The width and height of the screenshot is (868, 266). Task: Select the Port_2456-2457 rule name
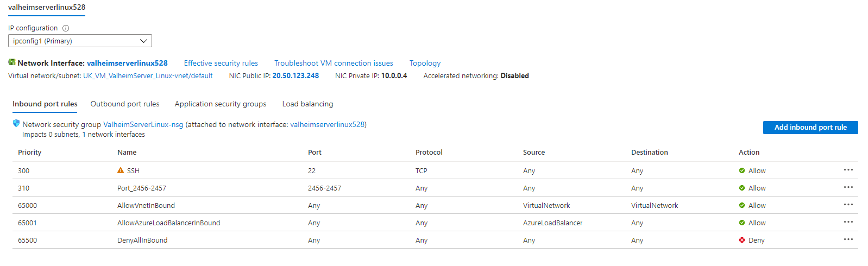pyautogui.click(x=142, y=188)
